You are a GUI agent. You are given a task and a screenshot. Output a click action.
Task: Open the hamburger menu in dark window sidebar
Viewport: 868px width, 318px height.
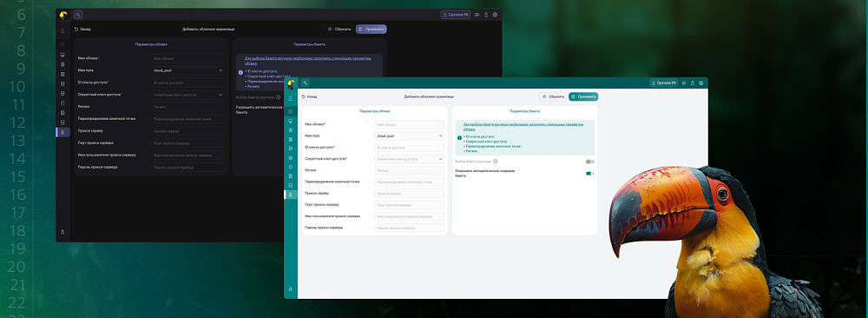point(62,31)
